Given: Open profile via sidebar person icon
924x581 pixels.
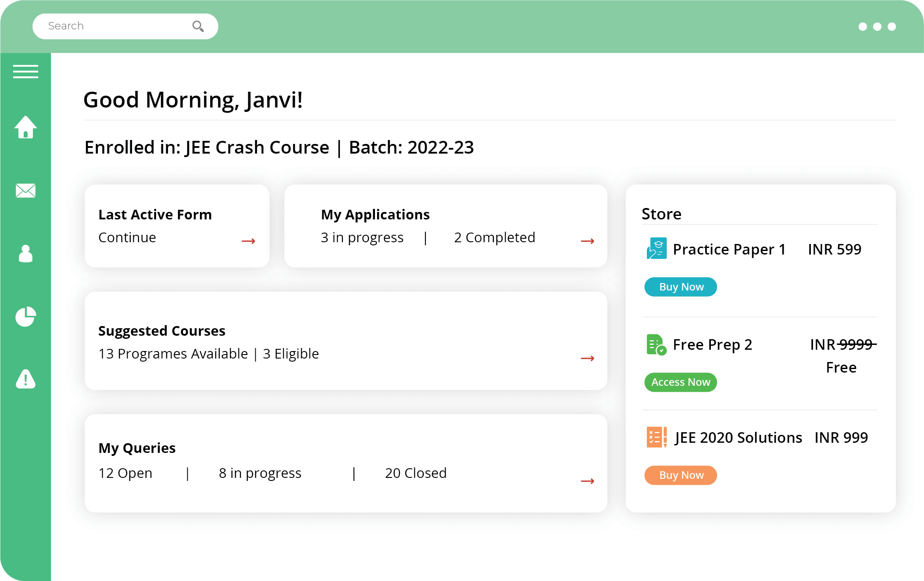Looking at the screenshot, I should coord(25,254).
